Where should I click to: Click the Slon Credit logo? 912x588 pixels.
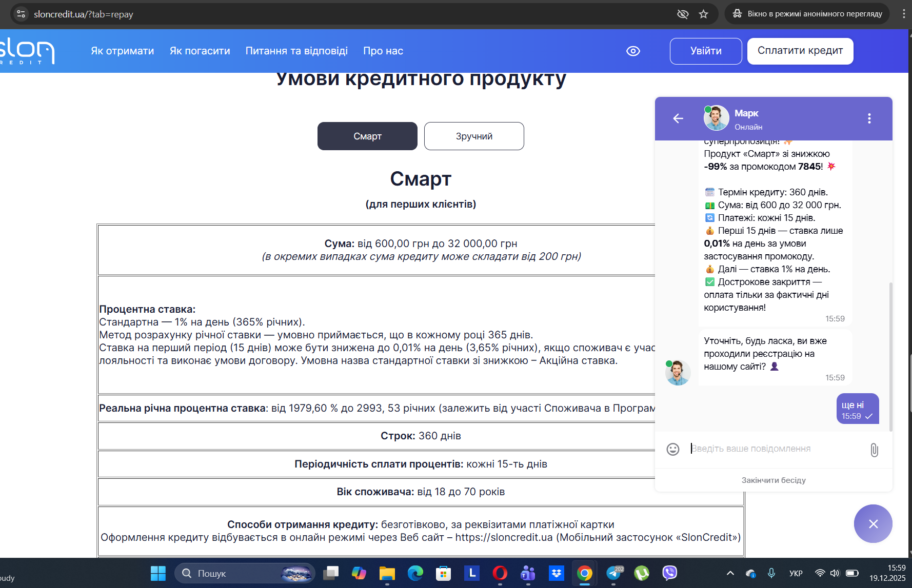point(27,51)
